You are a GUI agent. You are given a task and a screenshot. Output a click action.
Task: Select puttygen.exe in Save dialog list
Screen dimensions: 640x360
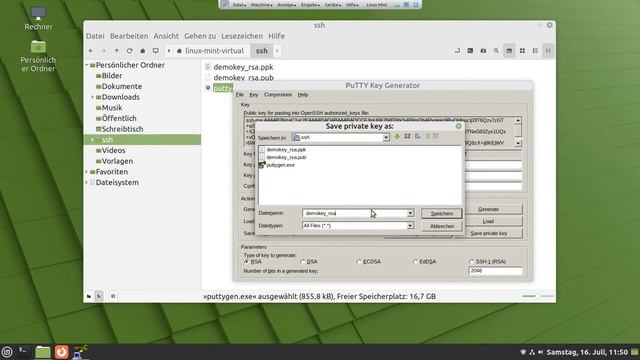pos(280,165)
